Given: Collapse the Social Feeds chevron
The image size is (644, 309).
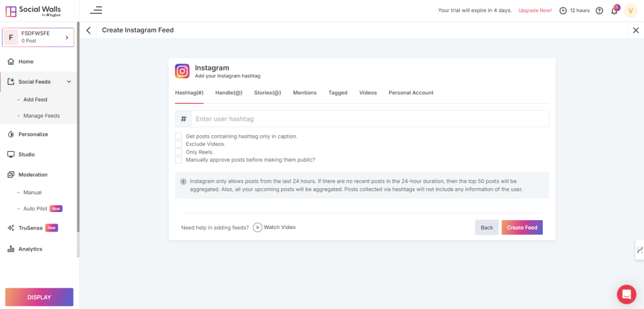Looking at the screenshot, I should [x=69, y=82].
